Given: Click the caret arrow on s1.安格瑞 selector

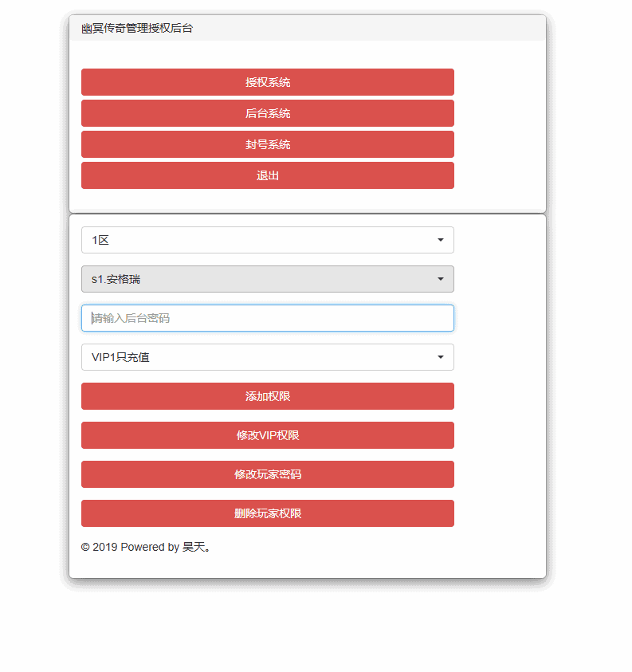Looking at the screenshot, I should coord(441,279).
